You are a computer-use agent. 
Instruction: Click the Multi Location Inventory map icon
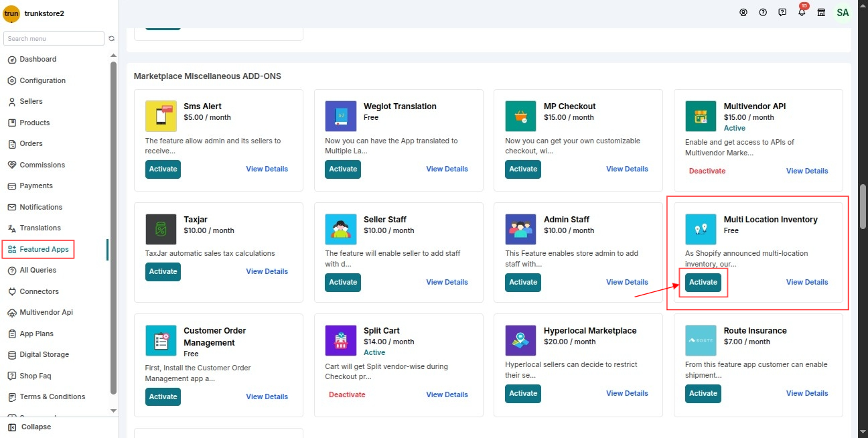701,230
